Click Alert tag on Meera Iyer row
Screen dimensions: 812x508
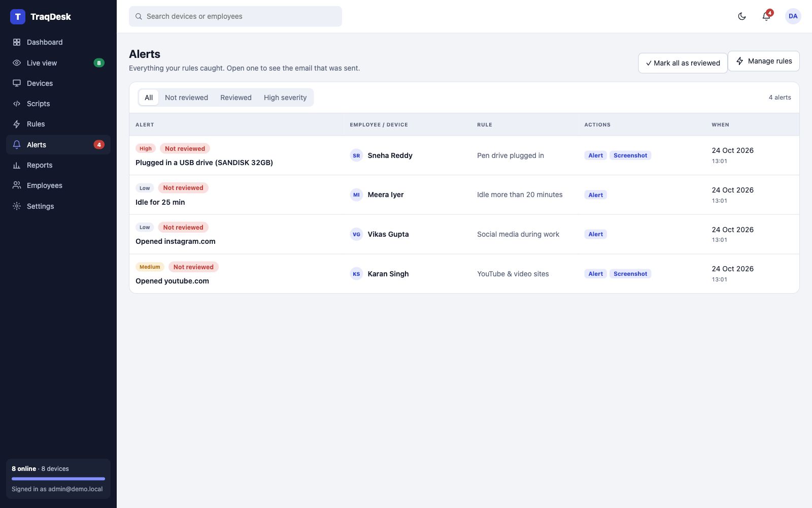click(596, 195)
